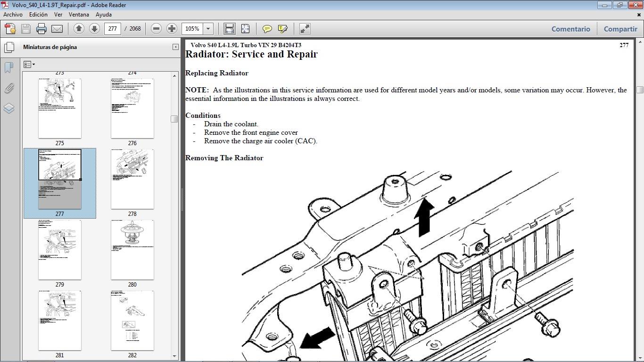Image resolution: width=644 pixels, height=362 pixels.
Task: Collapse the Miniaturas de página panel
Action: [x=175, y=47]
